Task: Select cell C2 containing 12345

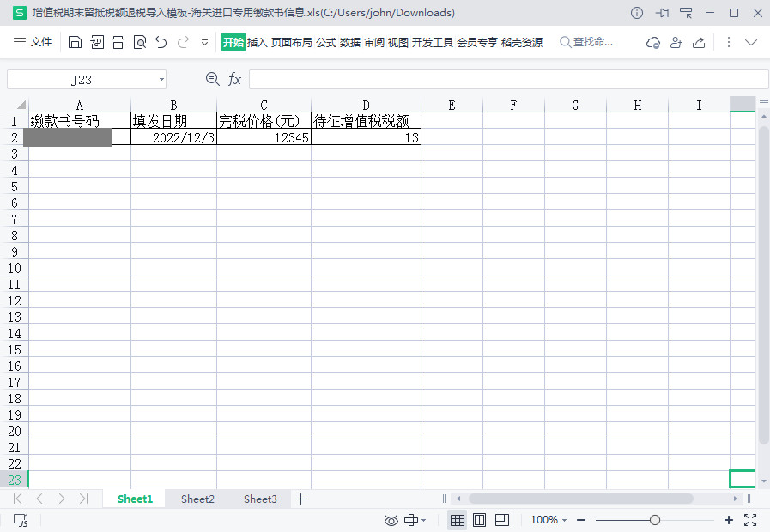Action: tap(264, 137)
